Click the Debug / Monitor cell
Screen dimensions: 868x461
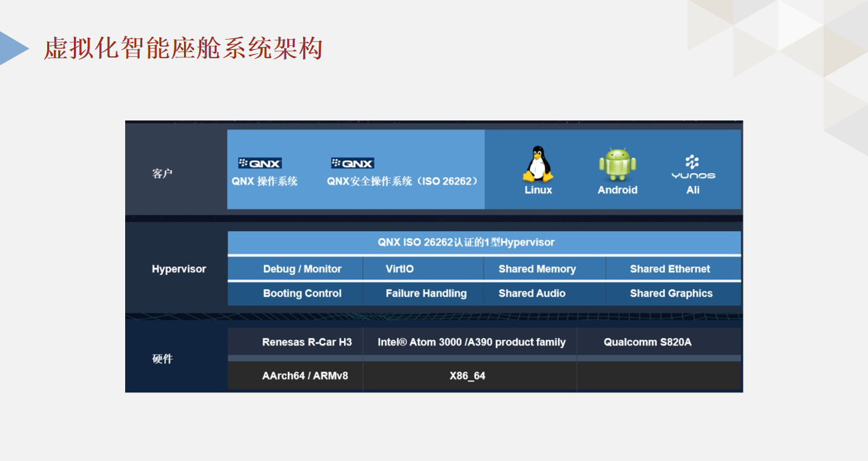click(295, 269)
